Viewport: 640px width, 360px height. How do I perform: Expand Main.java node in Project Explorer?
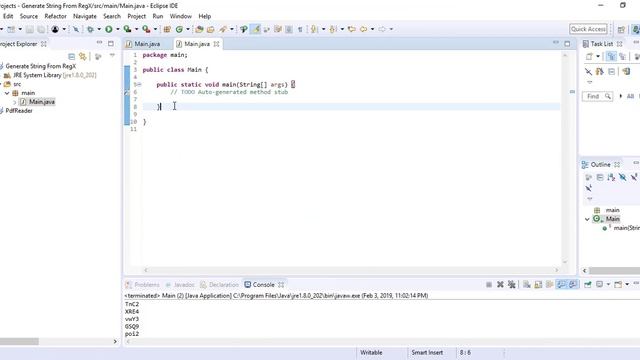(15, 102)
